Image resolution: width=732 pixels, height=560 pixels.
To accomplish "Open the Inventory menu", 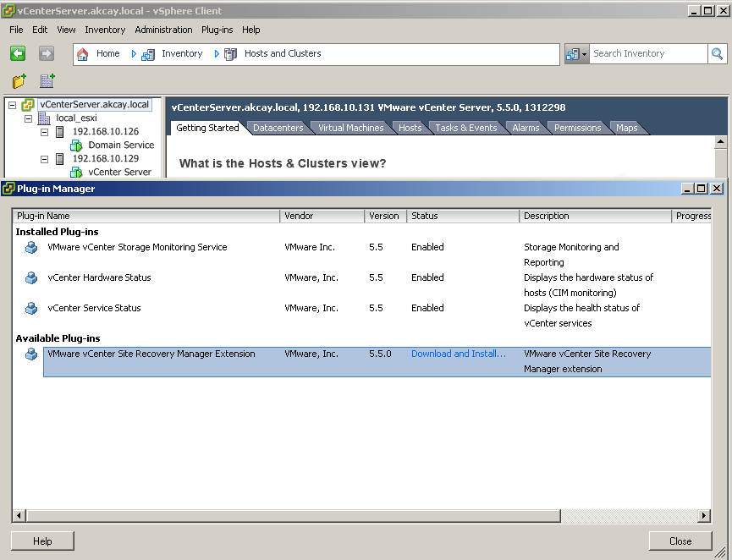I will coord(105,30).
